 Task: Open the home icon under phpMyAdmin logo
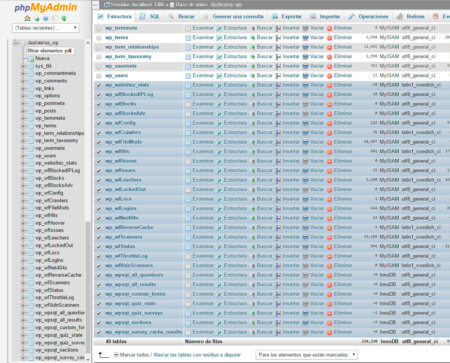pyautogui.click(x=27, y=18)
